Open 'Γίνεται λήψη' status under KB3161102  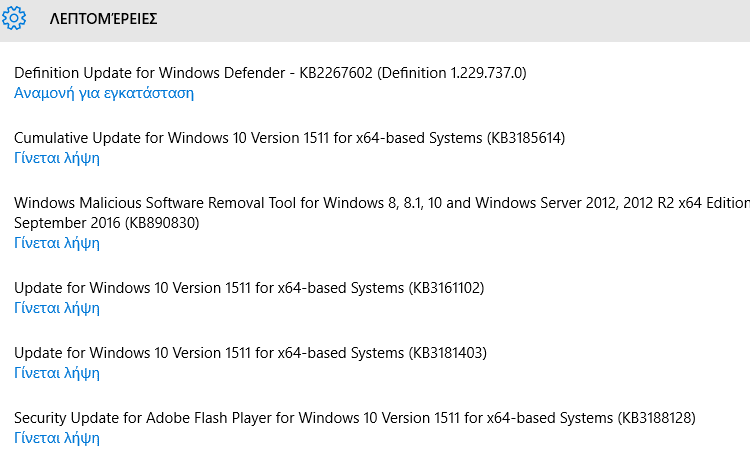point(57,308)
